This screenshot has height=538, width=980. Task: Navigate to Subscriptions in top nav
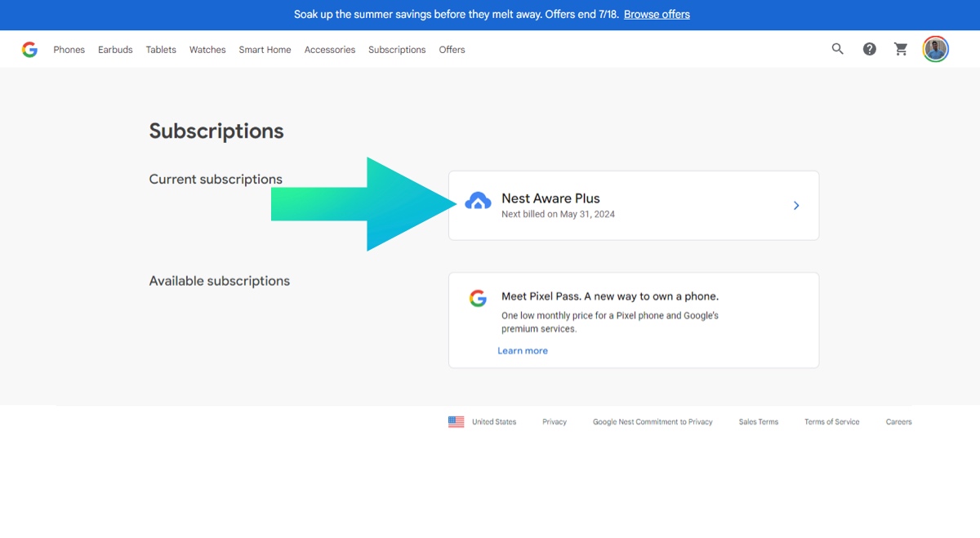coord(397,50)
